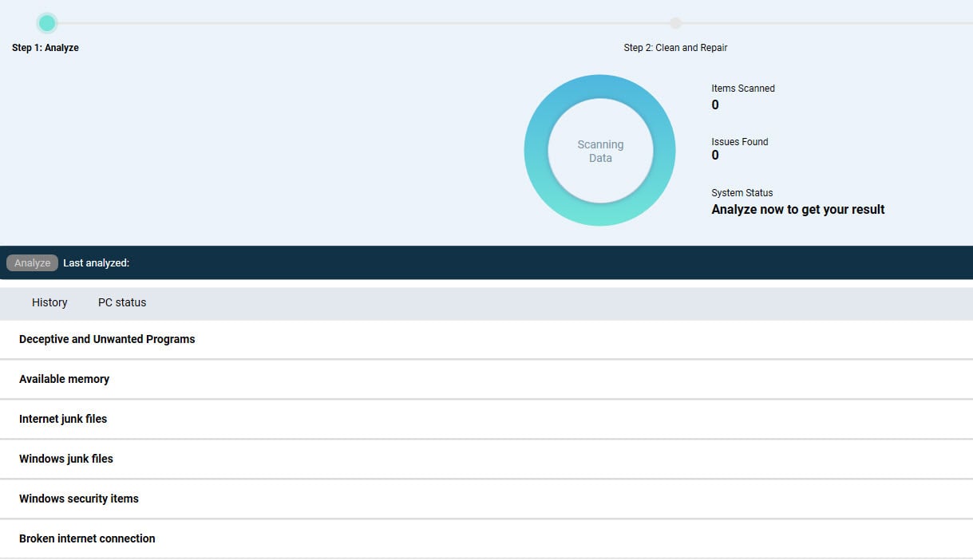Click the Analyze button
The height and width of the screenshot is (560, 973).
click(x=32, y=263)
